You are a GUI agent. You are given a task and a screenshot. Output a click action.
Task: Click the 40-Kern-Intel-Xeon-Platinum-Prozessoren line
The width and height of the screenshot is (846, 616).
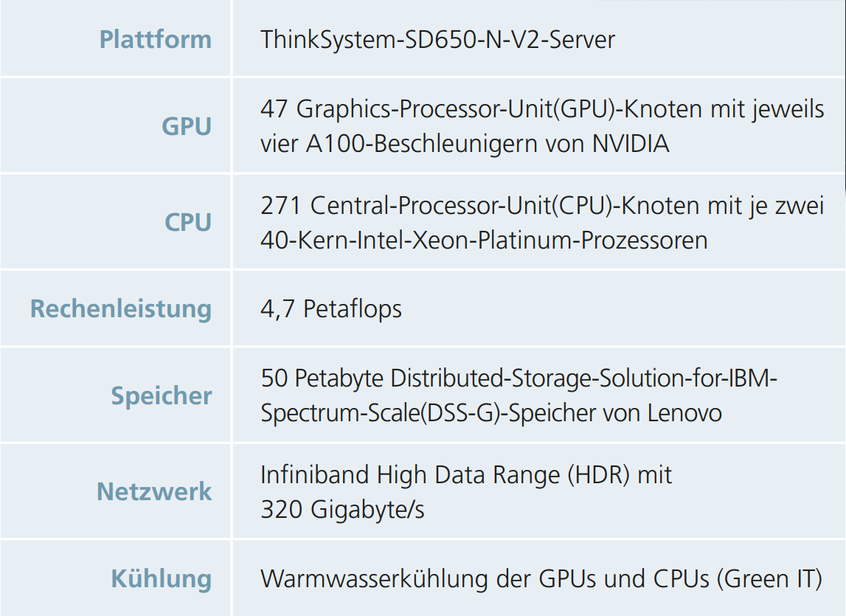(484, 240)
